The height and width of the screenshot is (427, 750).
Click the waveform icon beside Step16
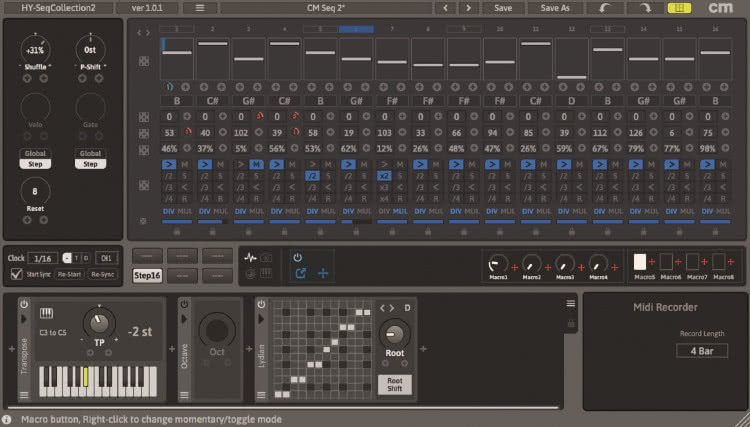pos(251,257)
